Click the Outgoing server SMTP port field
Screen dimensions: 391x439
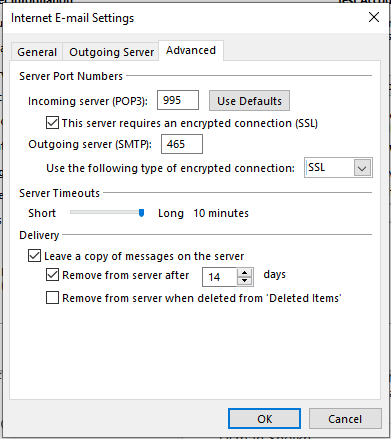(182, 144)
